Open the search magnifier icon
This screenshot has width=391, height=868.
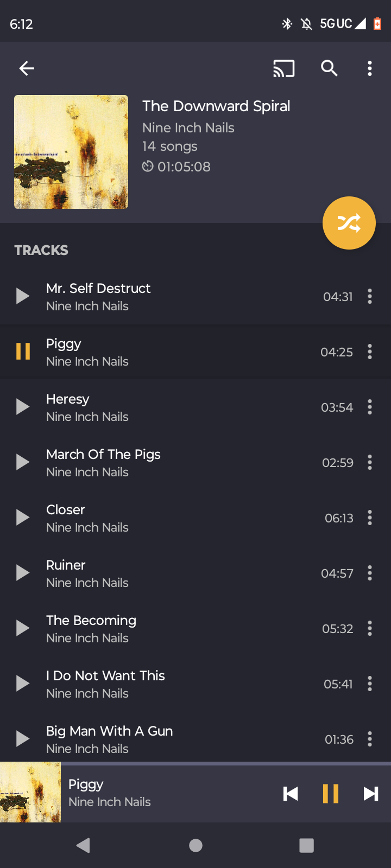[x=329, y=68]
